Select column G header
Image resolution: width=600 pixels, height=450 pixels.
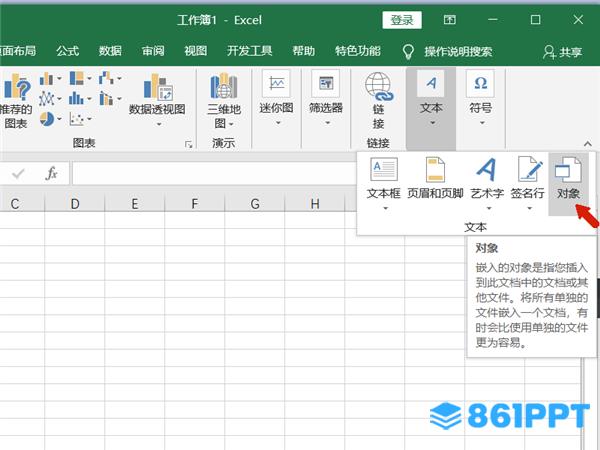[255, 204]
